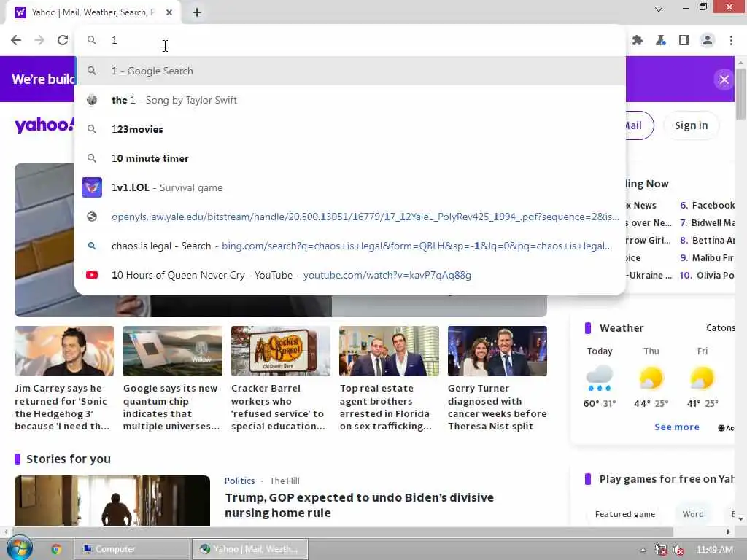Dismiss the purple Yahoo banner with X

(x=724, y=79)
